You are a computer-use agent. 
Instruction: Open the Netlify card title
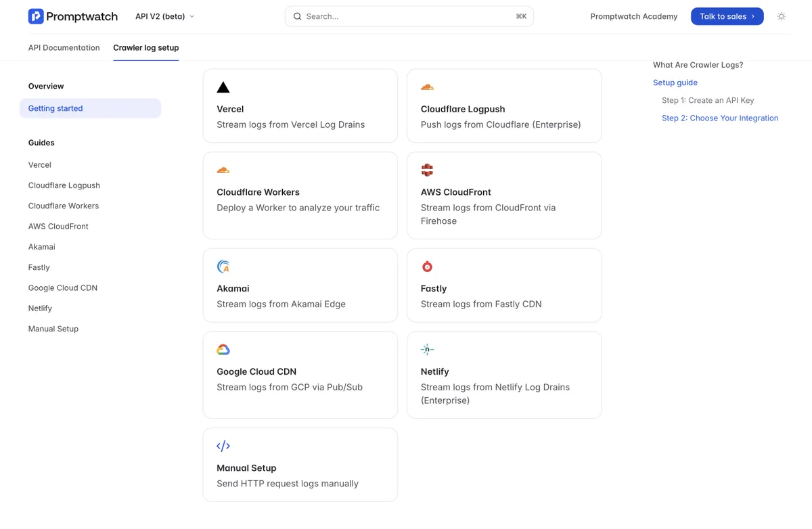coord(435,371)
